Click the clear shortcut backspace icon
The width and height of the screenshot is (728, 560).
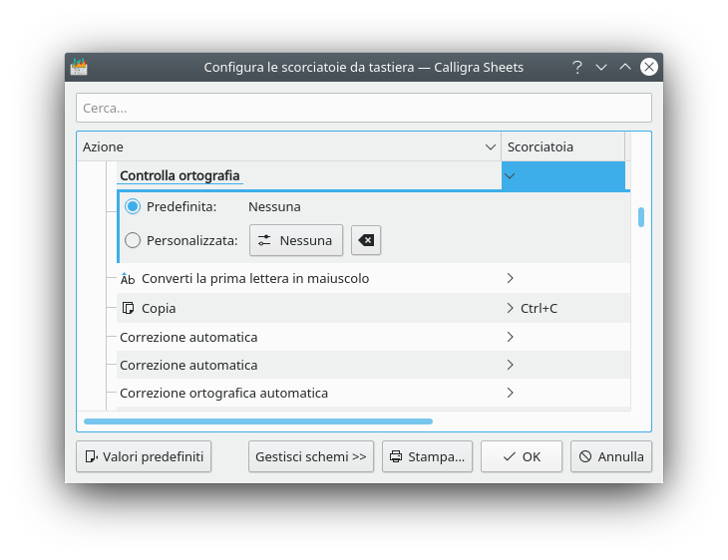coord(366,240)
